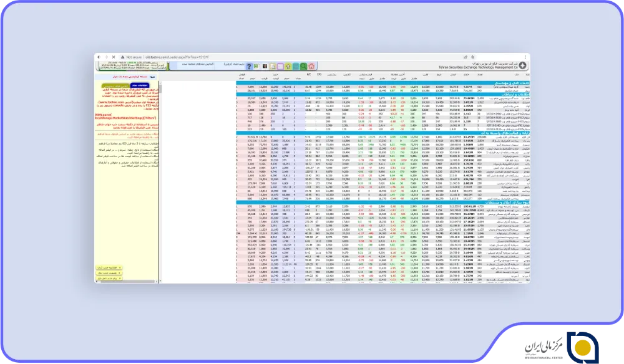Click the red house home icon
This screenshot has width=624, height=364.
click(311, 66)
